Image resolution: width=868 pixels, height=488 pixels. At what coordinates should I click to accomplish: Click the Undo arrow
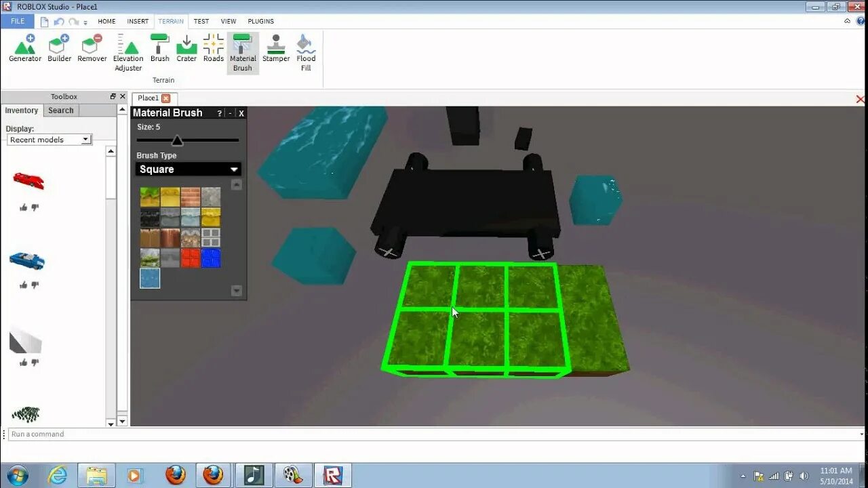(59, 22)
